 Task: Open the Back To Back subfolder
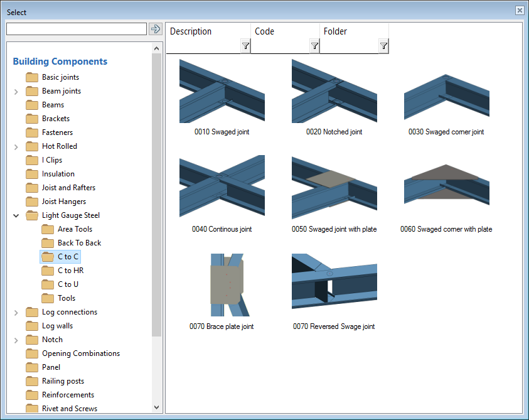79,243
